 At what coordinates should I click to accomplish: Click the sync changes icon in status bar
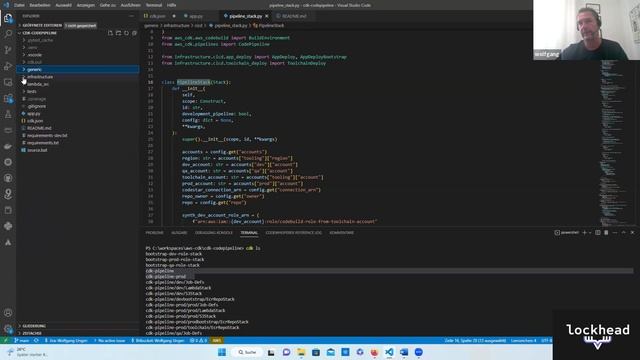pyautogui.click(x=36, y=340)
